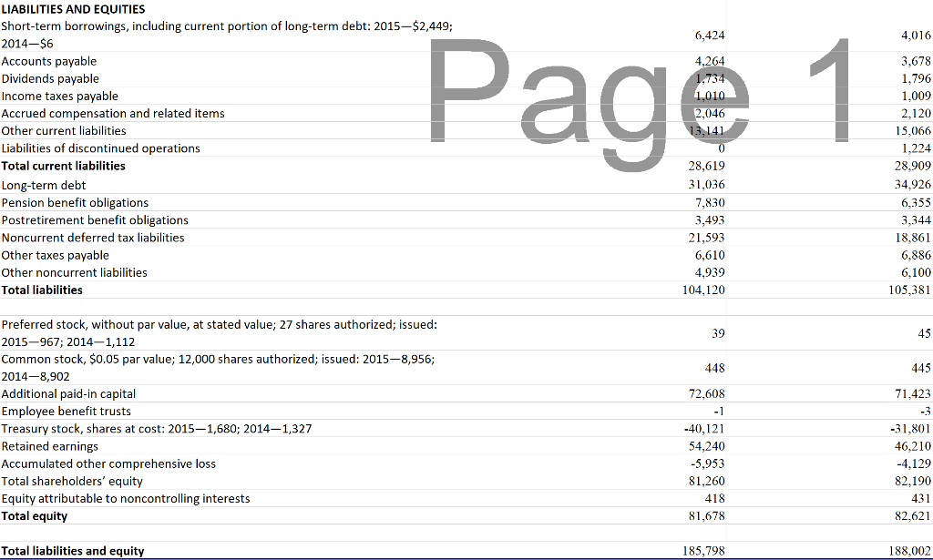Viewport: 933px width, 560px height.
Task: Select the Accrued compensation and related items label
Action: coord(113,113)
